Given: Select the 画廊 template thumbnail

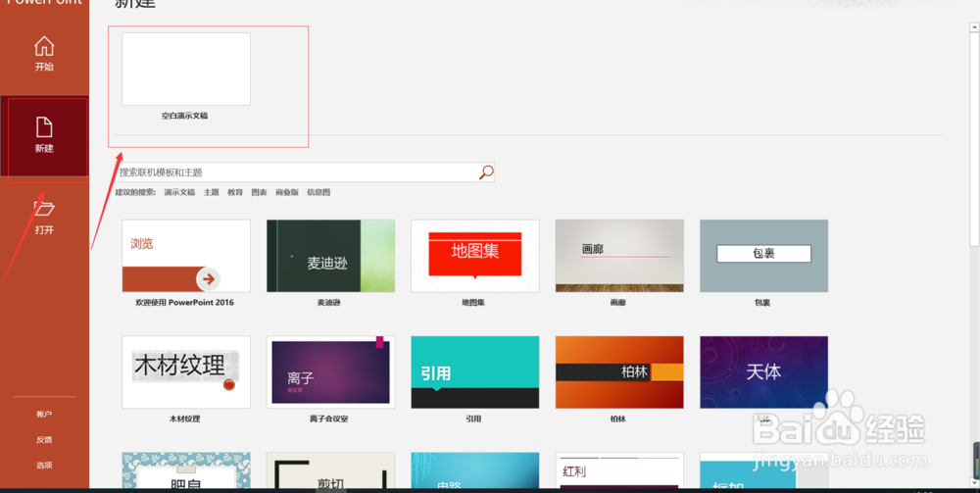Looking at the screenshot, I should 619,256.
